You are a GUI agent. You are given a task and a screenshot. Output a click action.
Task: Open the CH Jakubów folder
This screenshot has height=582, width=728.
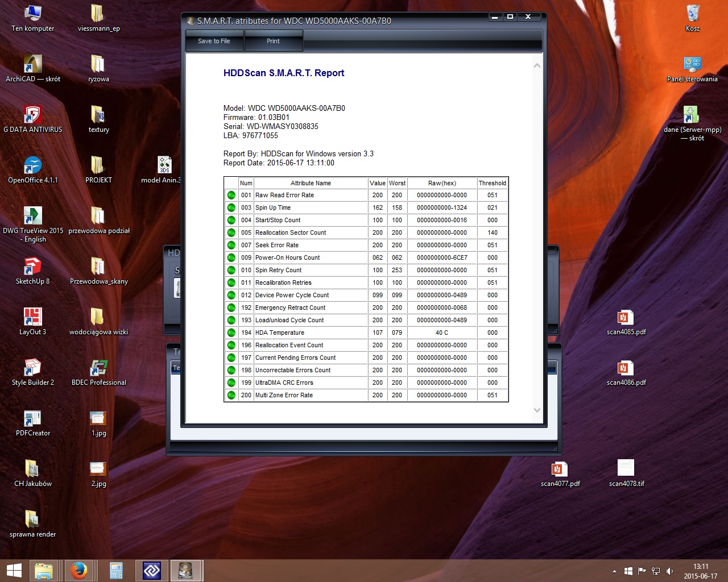click(33, 474)
